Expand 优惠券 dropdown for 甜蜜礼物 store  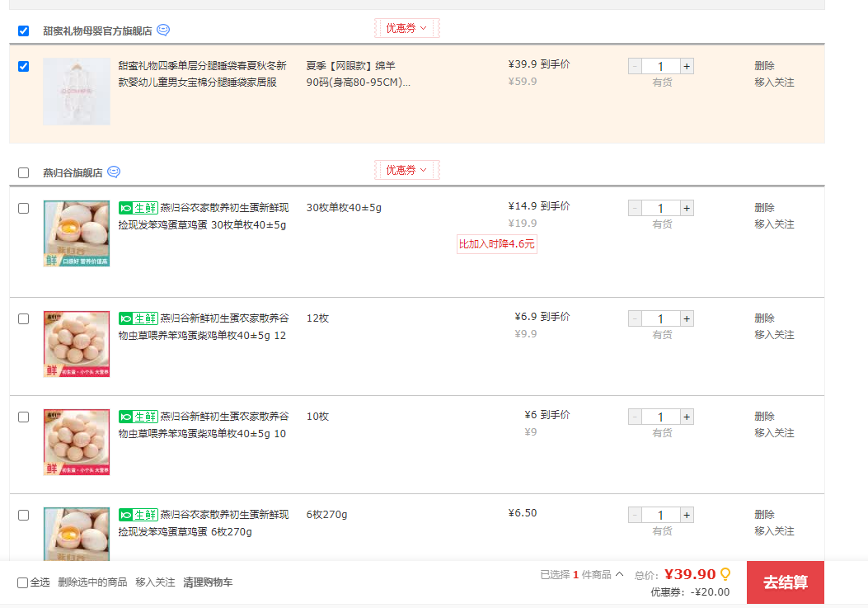(406, 29)
